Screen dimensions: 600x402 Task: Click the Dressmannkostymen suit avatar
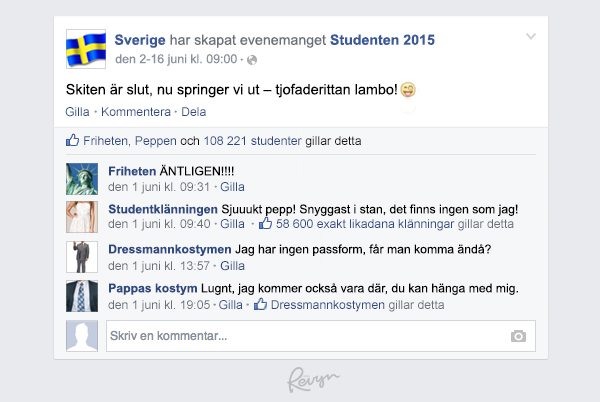(82, 257)
